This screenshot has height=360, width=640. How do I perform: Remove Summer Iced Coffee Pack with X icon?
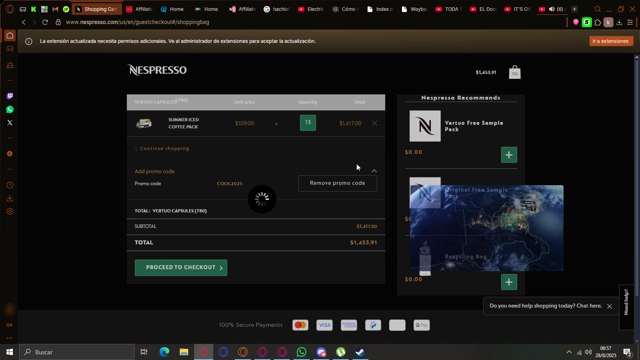pyautogui.click(x=374, y=123)
